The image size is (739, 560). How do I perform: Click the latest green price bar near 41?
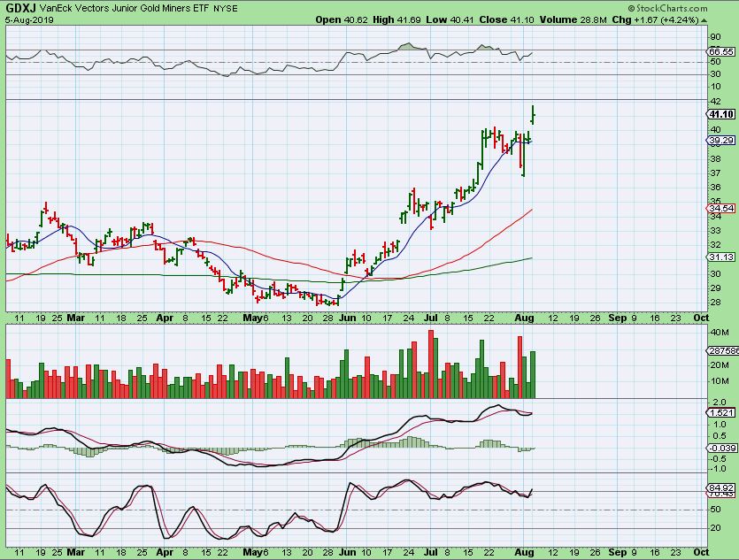click(x=533, y=114)
